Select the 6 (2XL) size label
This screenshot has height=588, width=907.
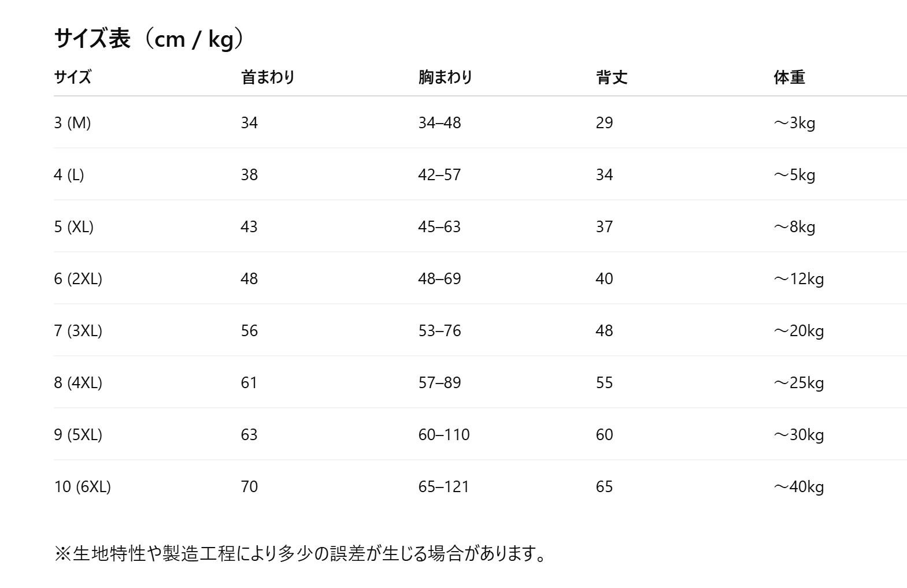78,278
